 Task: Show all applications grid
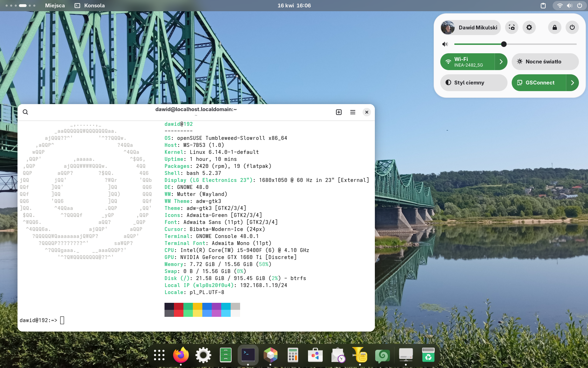[x=159, y=355]
